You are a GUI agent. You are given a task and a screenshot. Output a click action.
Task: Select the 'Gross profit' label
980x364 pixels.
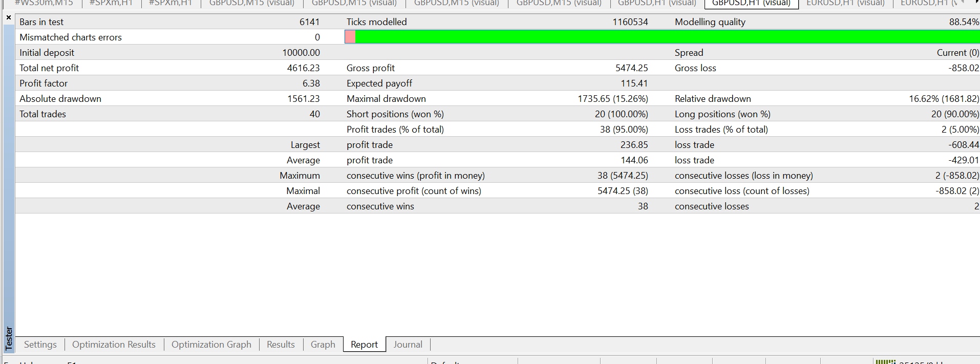(x=371, y=68)
